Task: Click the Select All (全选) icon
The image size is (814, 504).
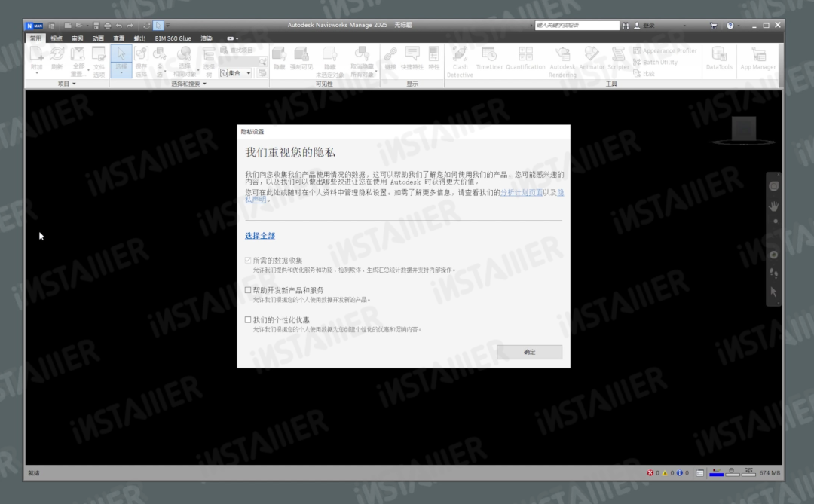Action: (159, 53)
